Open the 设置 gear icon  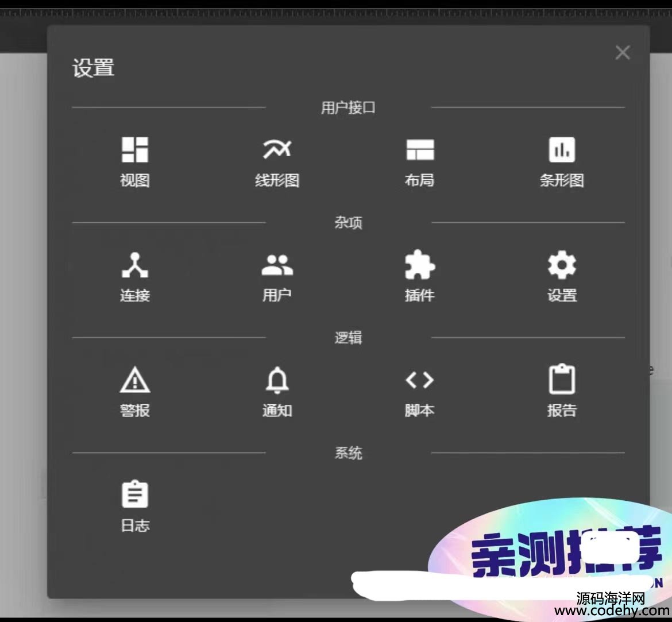coord(562,265)
